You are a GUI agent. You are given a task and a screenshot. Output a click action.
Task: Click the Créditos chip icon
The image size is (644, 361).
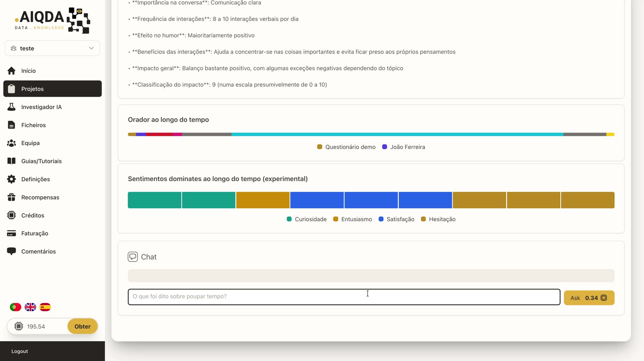(x=11, y=215)
